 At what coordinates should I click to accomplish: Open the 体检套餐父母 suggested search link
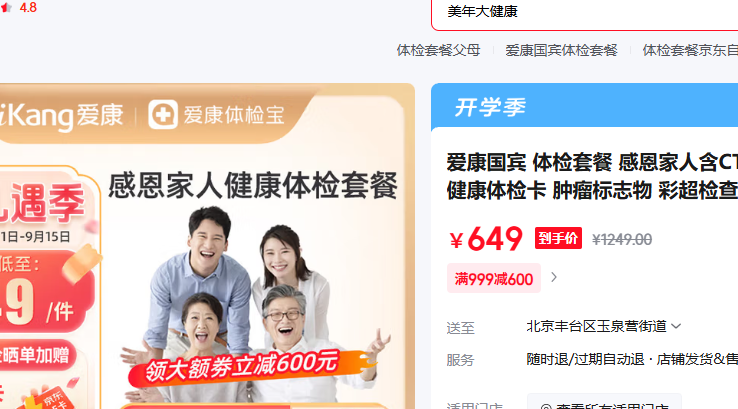[x=439, y=50]
